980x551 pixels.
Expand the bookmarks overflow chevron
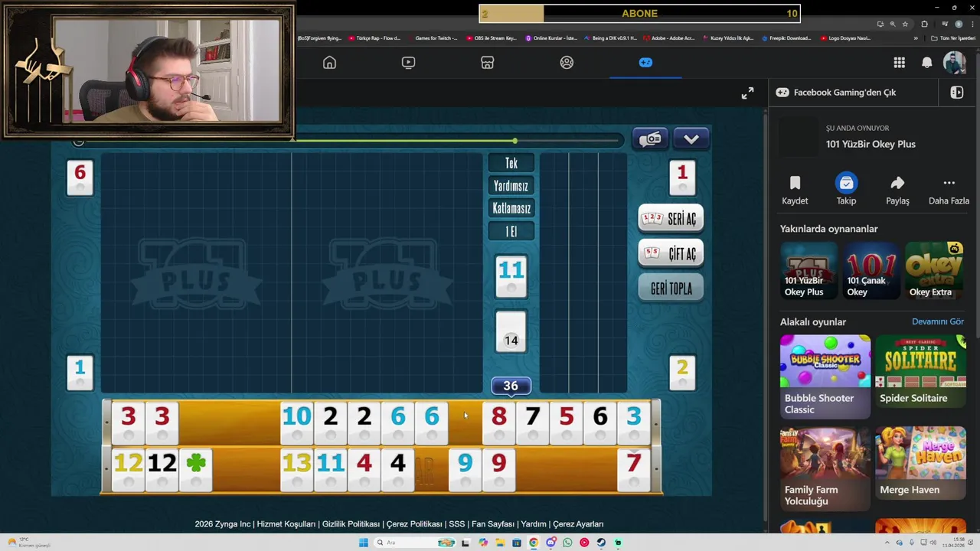click(916, 38)
